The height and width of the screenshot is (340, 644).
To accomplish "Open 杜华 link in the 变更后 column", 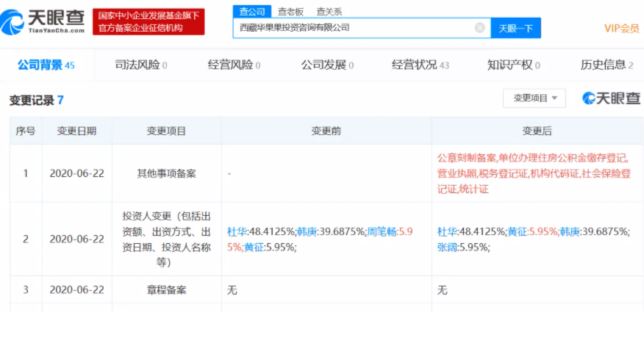I will (447, 232).
